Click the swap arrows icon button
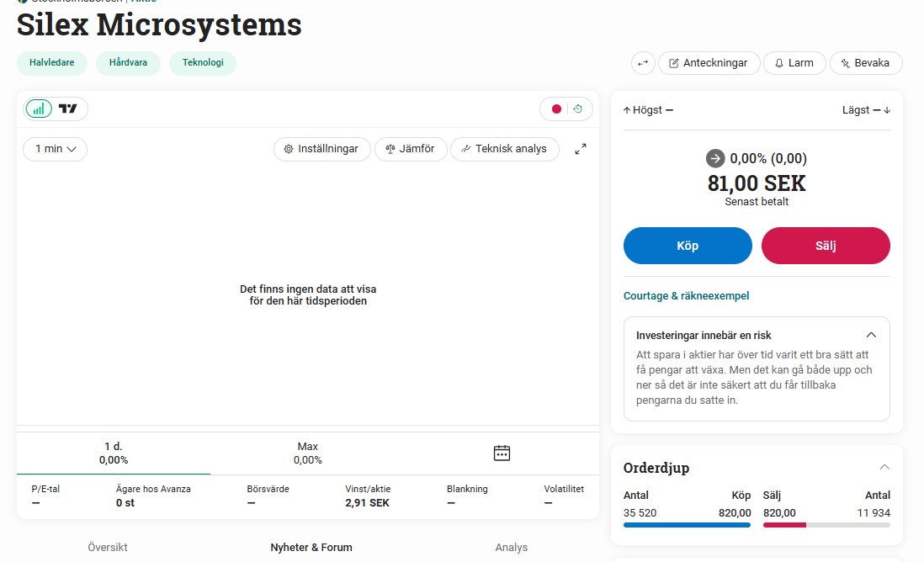The image size is (924, 562). pos(643,63)
